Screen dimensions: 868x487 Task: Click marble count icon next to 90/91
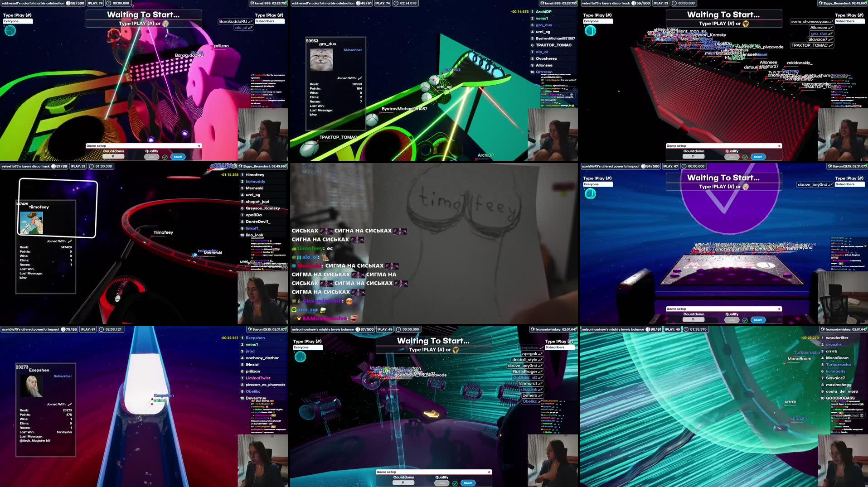coord(648,329)
